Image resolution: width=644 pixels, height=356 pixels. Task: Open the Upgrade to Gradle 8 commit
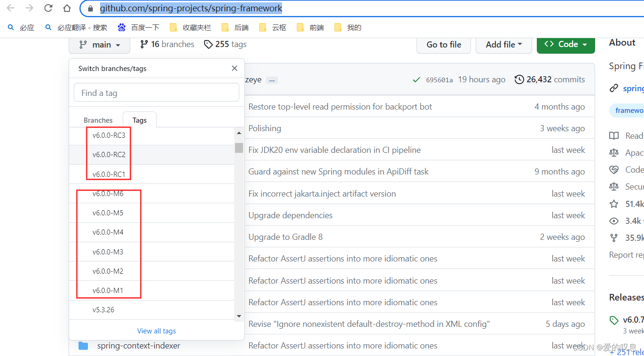click(285, 237)
